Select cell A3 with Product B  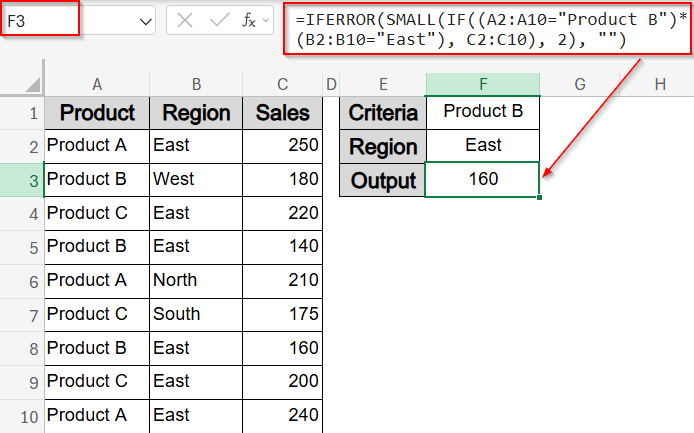97,180
